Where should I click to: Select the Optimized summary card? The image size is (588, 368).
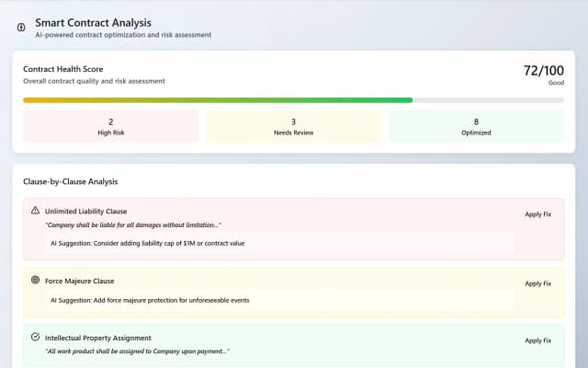pyautogui.click(x=476, y=126)
